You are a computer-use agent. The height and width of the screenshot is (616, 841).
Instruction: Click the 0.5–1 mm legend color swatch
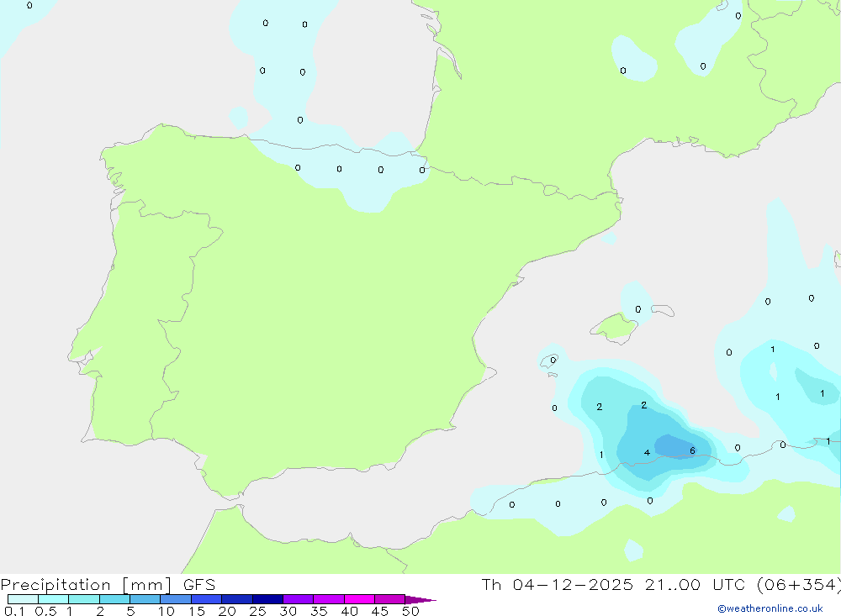click(x=53, y=599)
